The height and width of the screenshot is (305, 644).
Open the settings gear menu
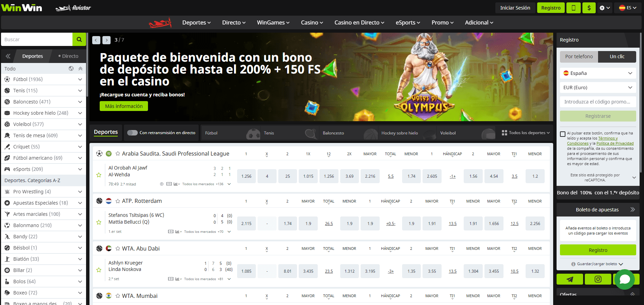605,8
